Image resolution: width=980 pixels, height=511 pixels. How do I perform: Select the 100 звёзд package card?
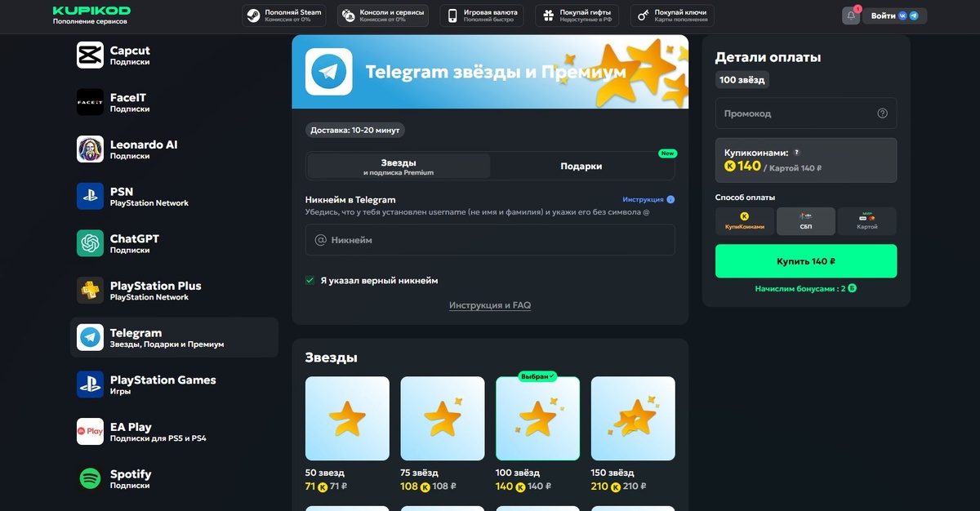pyautogui.click(x=537, y=435)
